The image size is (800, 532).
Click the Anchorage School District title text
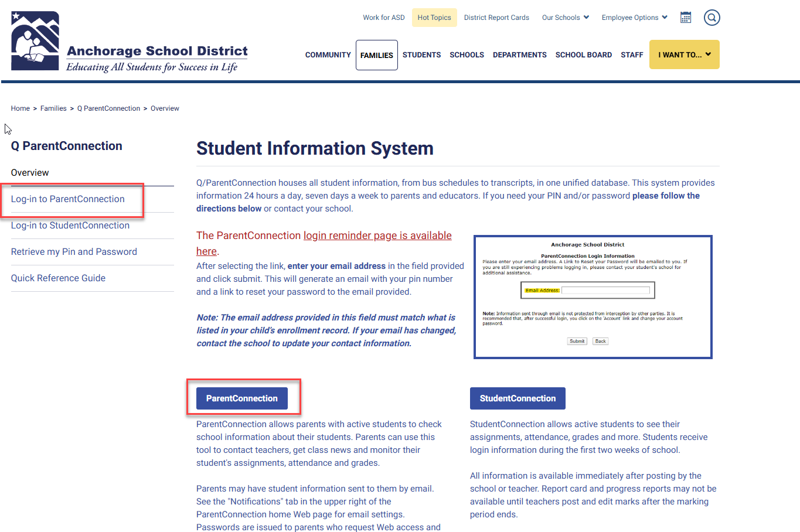(157, 51)
